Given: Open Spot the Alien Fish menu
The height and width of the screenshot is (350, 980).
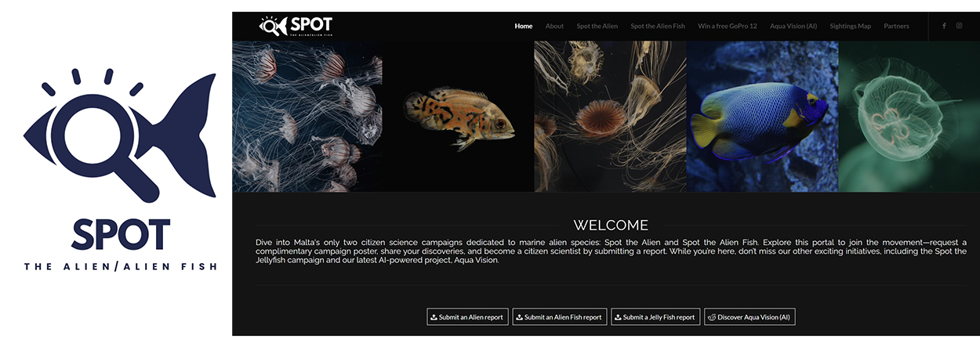Looking at the screenshot, I should (657, 26).
